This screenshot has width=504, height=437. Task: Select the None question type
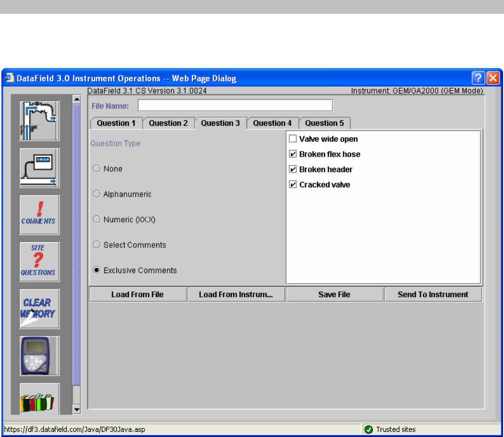(96, 168)
